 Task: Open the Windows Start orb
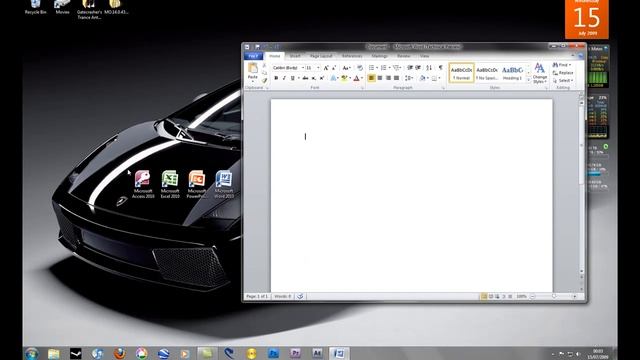pos(32,353)
